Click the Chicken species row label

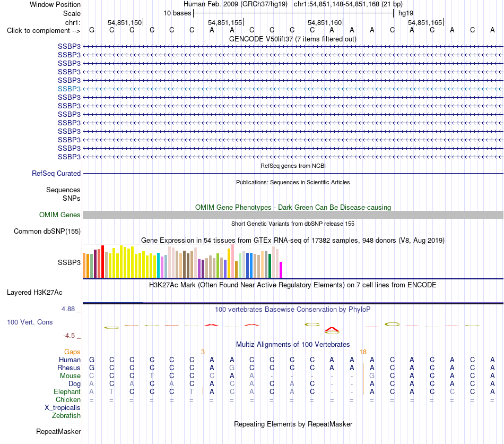[68, 399]
